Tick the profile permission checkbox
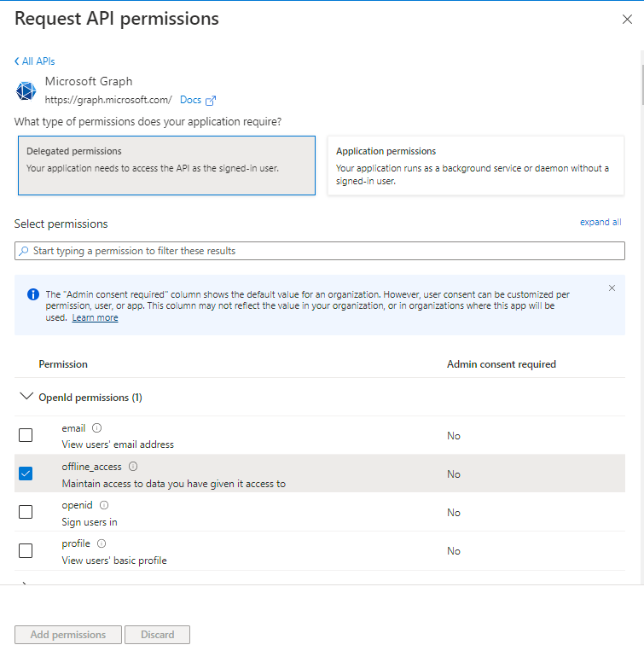 click(x=26, y=550)
